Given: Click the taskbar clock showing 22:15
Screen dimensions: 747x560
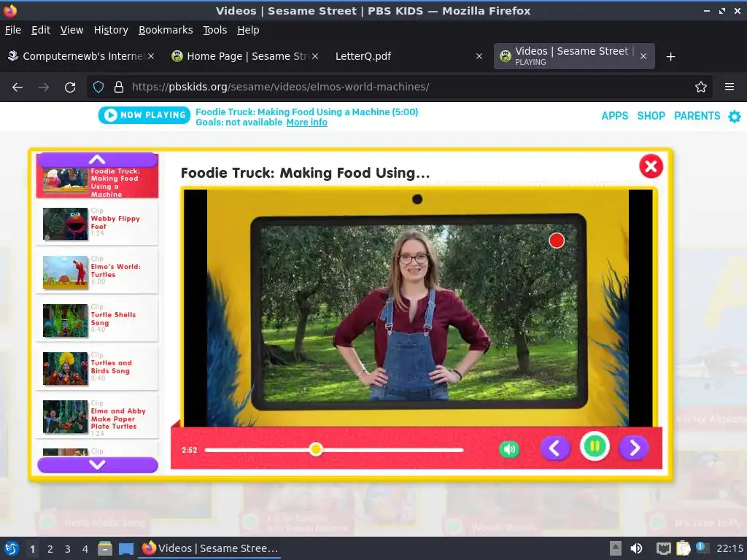Looking at the screenshot, I should click(729, 548).
